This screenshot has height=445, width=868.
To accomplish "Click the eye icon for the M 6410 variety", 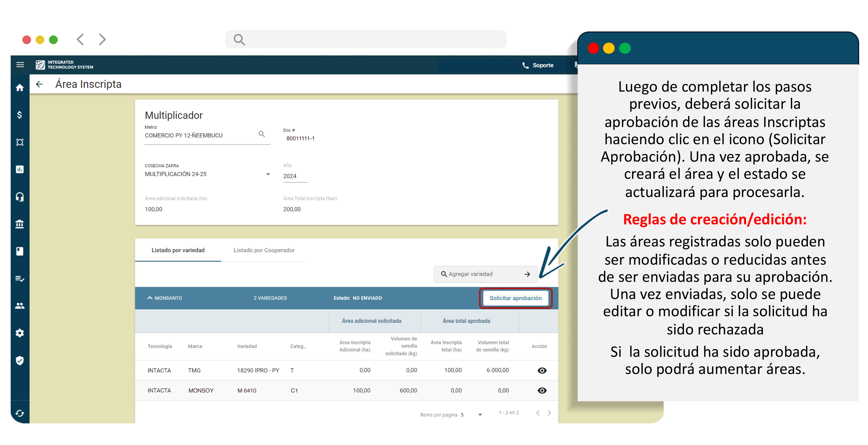I will pos(542,390).
